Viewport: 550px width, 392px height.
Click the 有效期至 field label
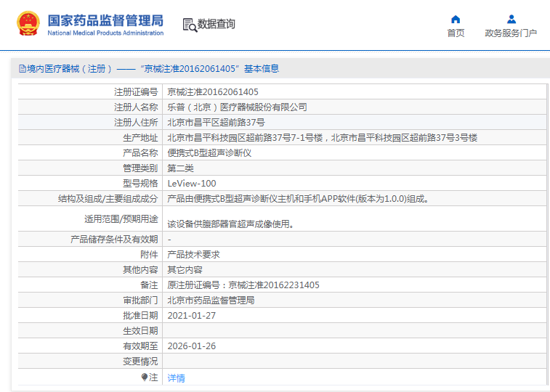point(140,346)
